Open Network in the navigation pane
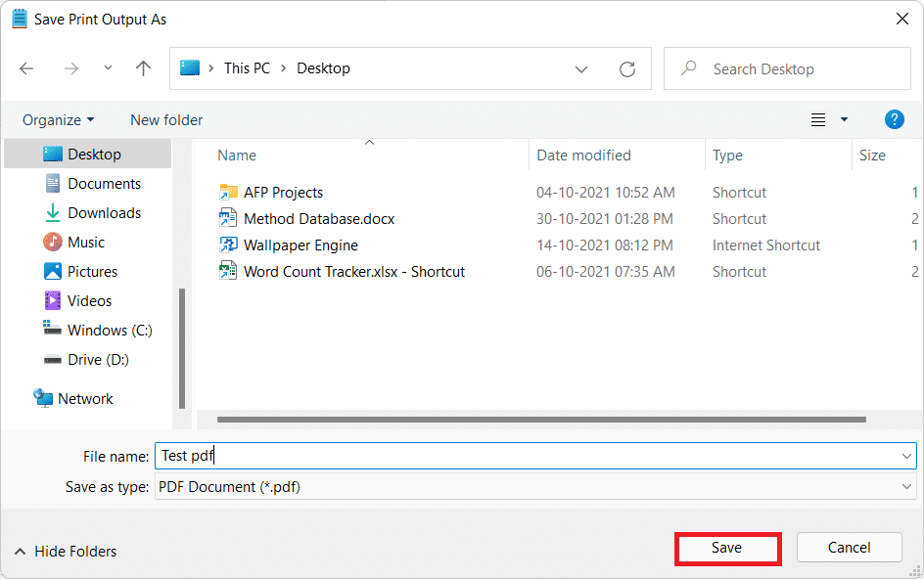Image resolution: width=924 pixels, height=579 pixels. pos(85,399)
